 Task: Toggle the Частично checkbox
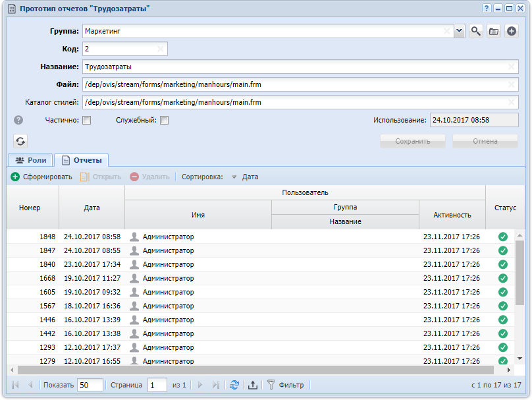(x=86, y=121)
